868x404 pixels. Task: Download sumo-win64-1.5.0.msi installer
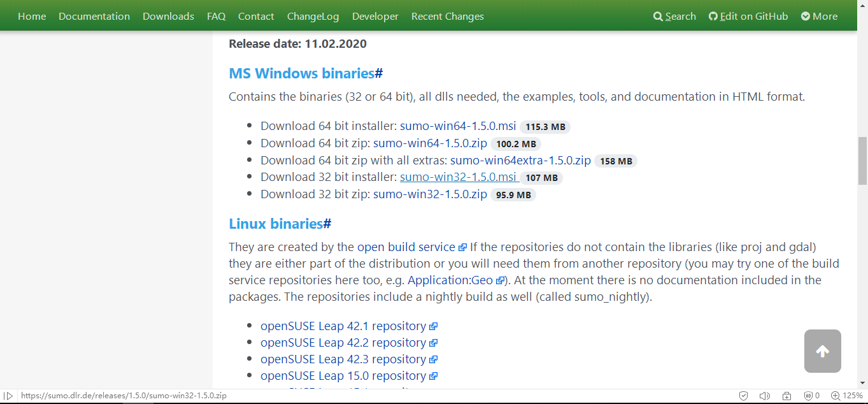[x=458, y=126]
